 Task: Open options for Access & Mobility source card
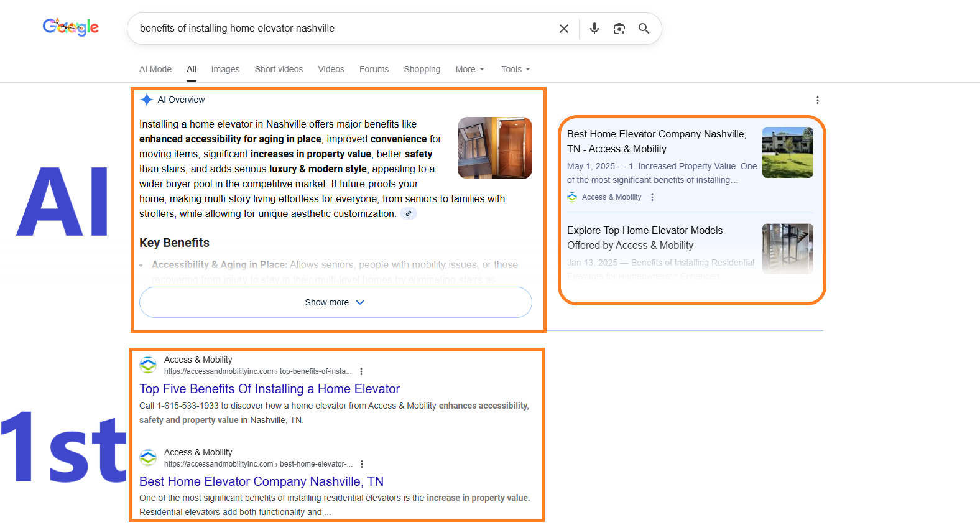[x=652, y=197]
